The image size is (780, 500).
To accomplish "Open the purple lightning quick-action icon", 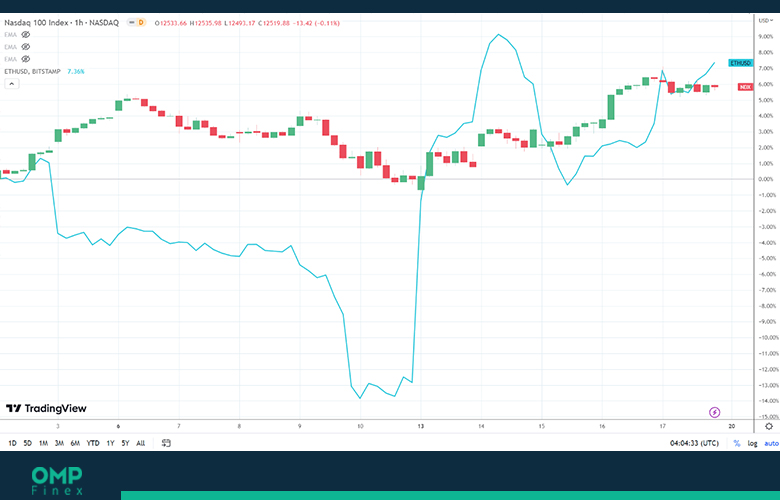I will pyautogui.click(x=714, y=412).
